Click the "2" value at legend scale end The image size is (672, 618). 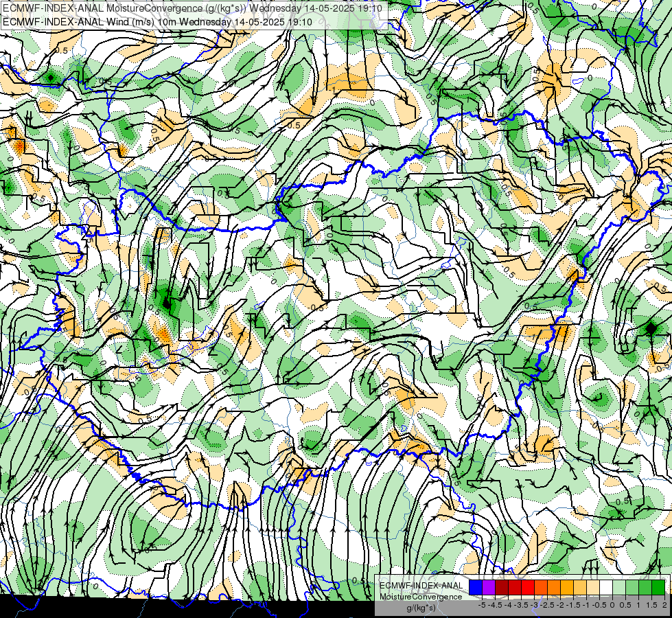(664, 605)
